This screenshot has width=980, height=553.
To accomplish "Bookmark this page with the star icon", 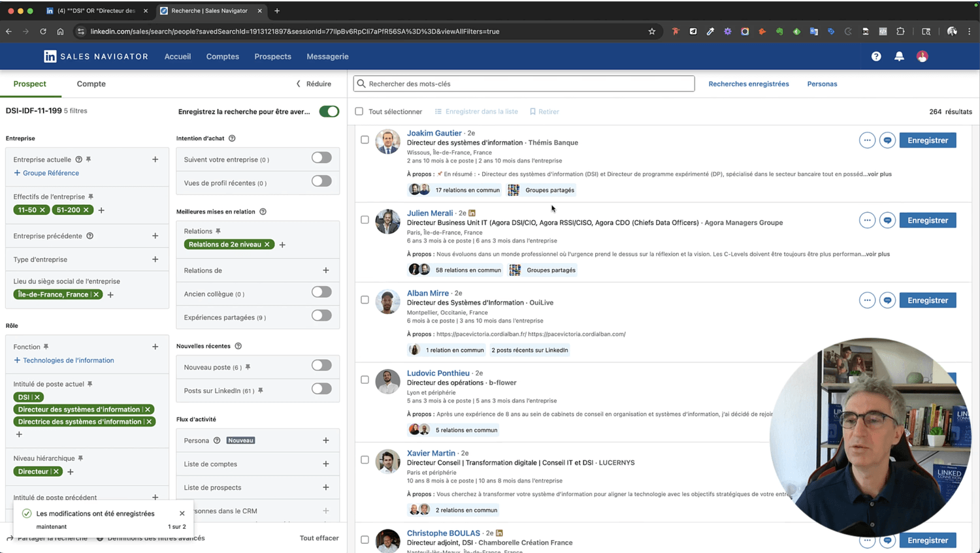I will pos(651,31).
